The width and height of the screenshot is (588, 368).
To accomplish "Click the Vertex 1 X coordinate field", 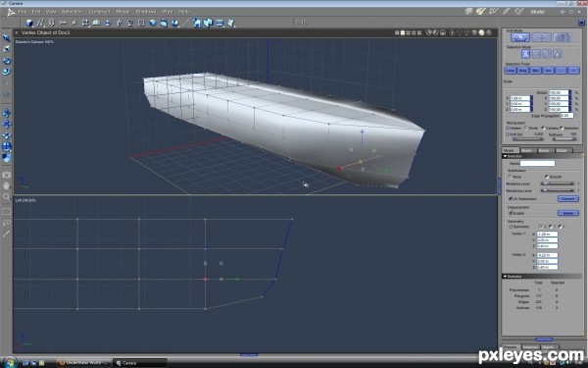I will pyautogui.click(x=547, y=234).
